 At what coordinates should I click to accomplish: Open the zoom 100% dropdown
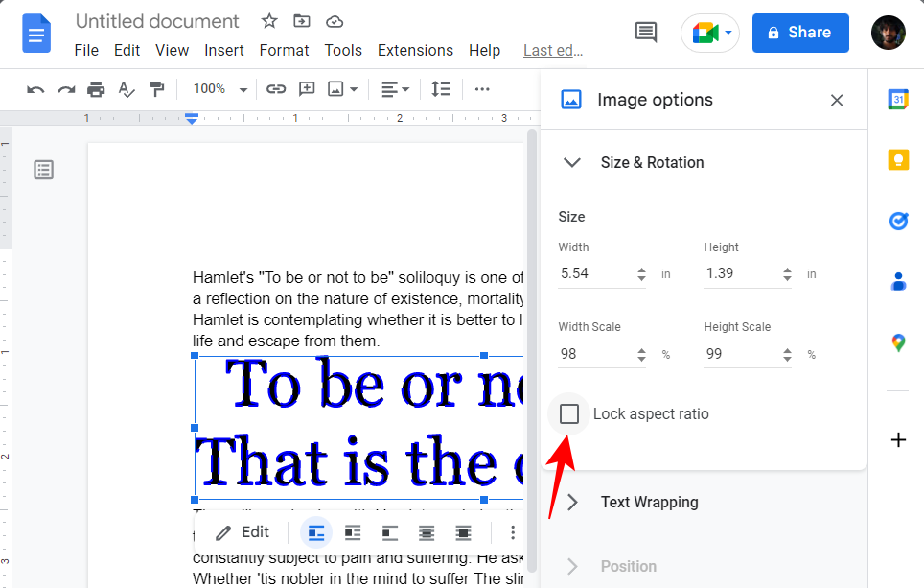pyautogui.click(x=219, y=89)
